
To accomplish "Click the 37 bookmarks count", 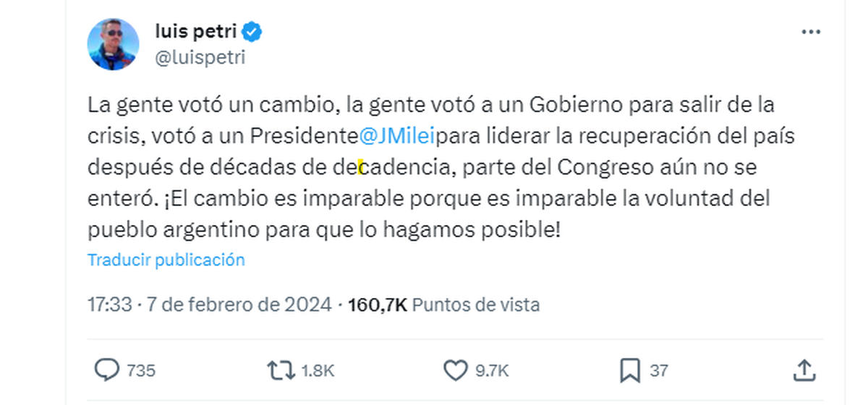I will (658, 371).
